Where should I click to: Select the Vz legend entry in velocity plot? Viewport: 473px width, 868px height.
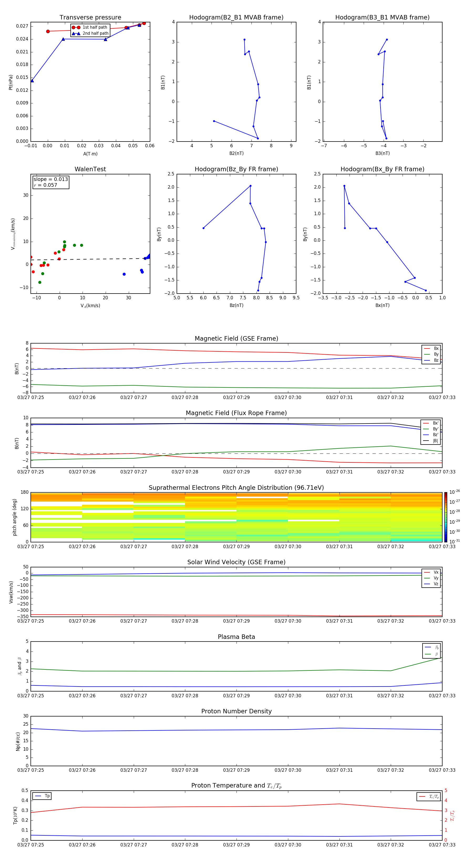(431, 584)
